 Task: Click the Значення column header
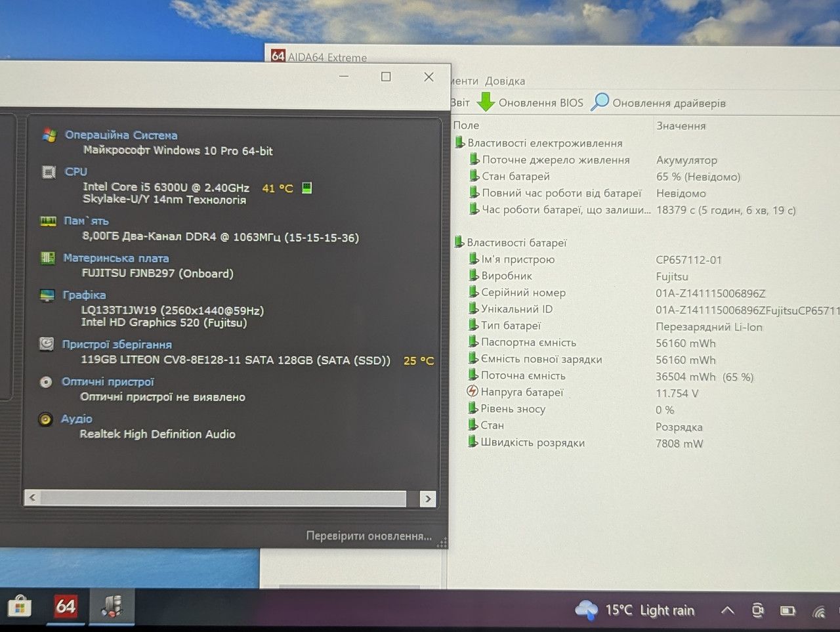[681, 125]
